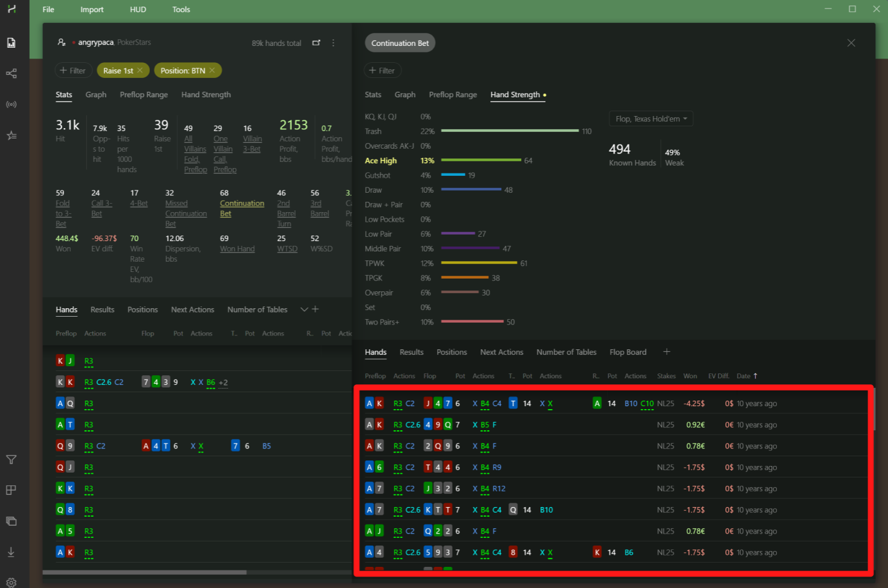Screen dimensions: 888x588
Task: Open the Import menu
Action: [x=92, y=9]
